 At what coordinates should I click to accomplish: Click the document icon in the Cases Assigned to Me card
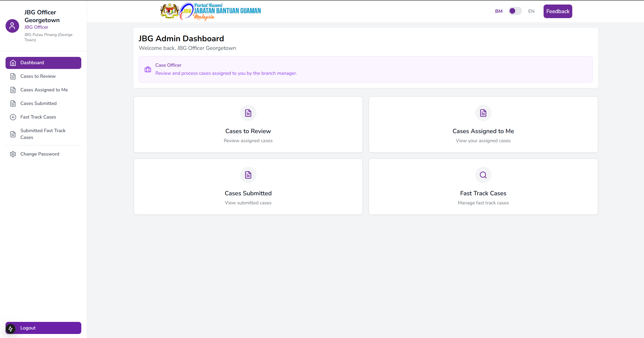tap(483, 113)
